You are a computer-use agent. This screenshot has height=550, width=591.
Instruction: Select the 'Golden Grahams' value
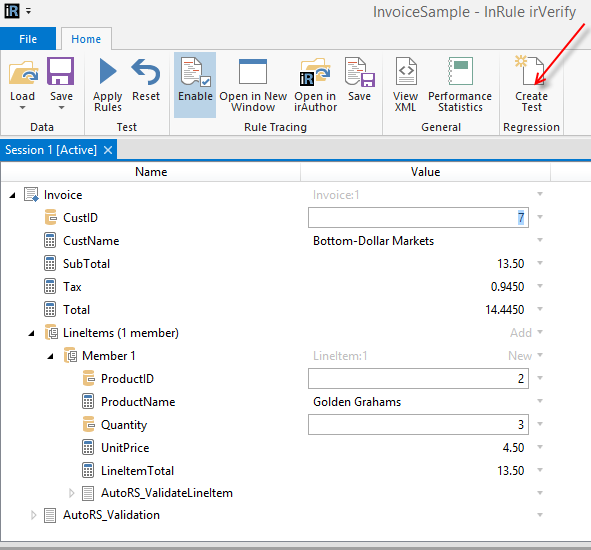pyautogui.click(x=357, y=402)
